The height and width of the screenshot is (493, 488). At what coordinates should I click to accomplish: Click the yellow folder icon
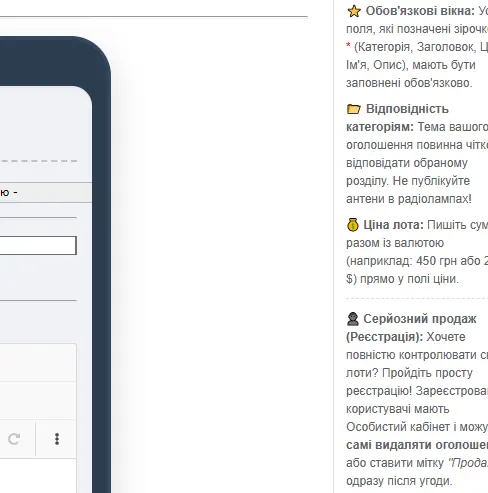coord(354,109)
